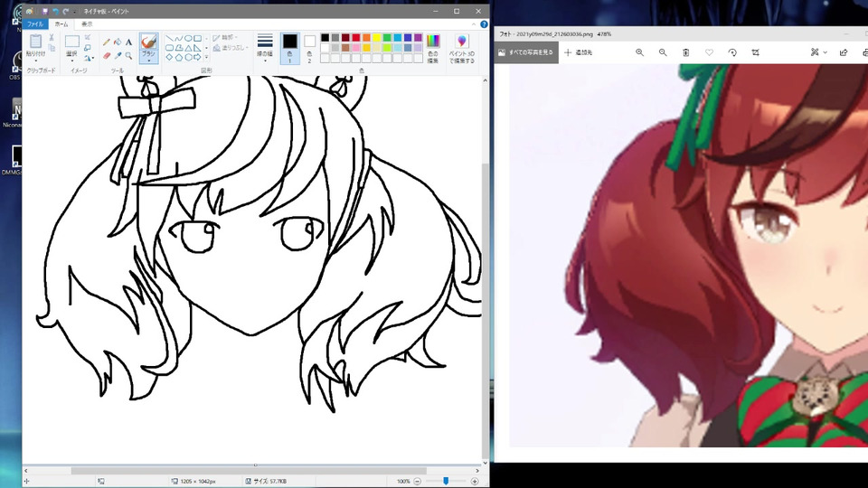Open Paint help question mark icon

[x=484, y=24]
